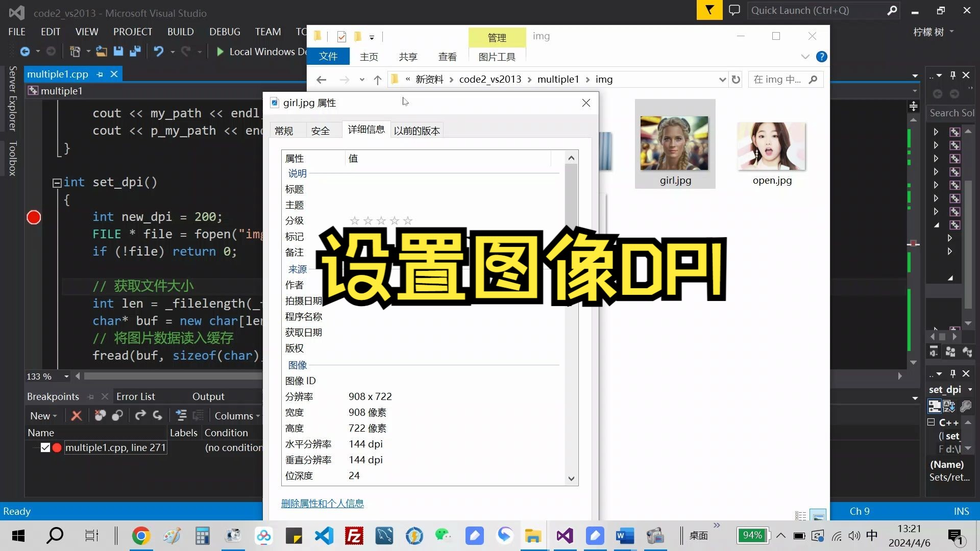Toggle the red breakpoint in the code margin
Image resolution: width=980 pixels, height=551 pixels.
tap(33, 217)
